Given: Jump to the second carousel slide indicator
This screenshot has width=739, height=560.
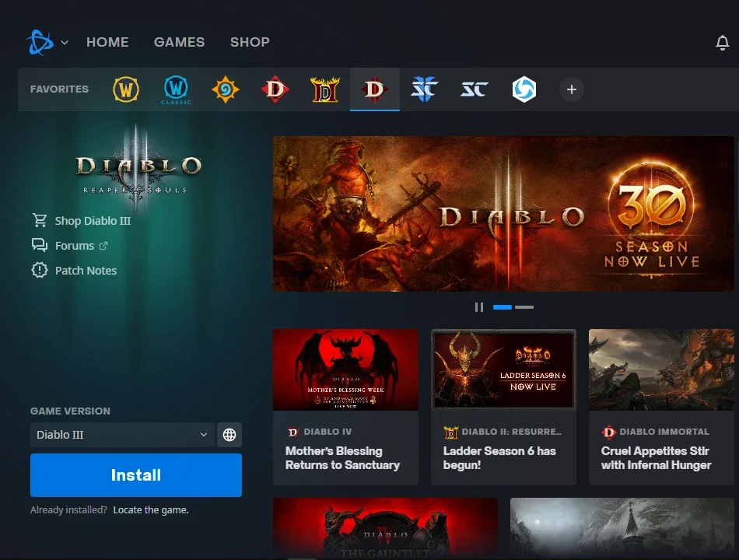Looking at the screenshot, I should (x=524, y=307).
